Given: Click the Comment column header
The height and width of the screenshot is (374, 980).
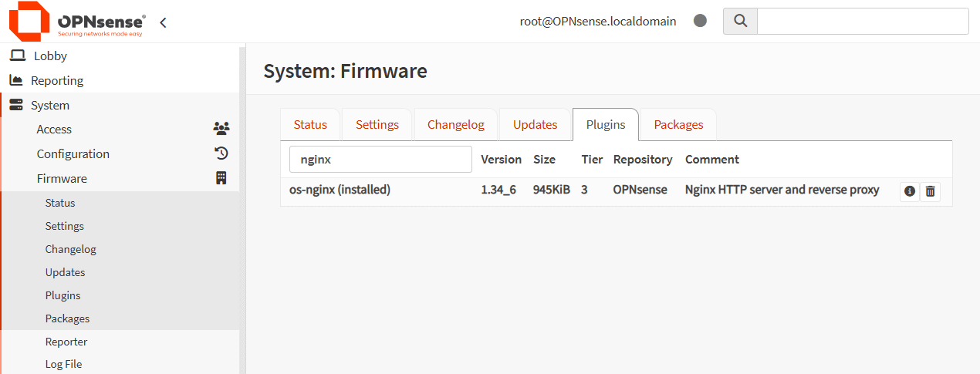Looking at the screenshot, I should (712, 160).
